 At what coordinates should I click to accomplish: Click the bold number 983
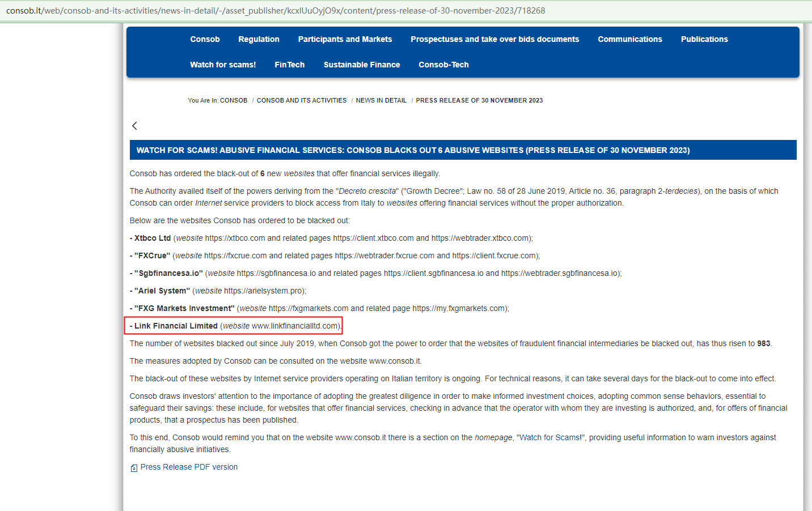coord(764,343)
